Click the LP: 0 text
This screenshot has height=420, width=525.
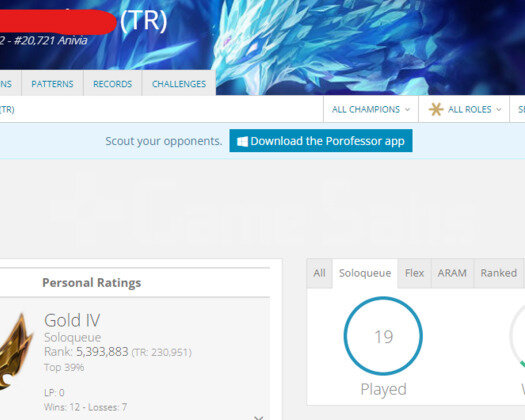click(54, 393)
